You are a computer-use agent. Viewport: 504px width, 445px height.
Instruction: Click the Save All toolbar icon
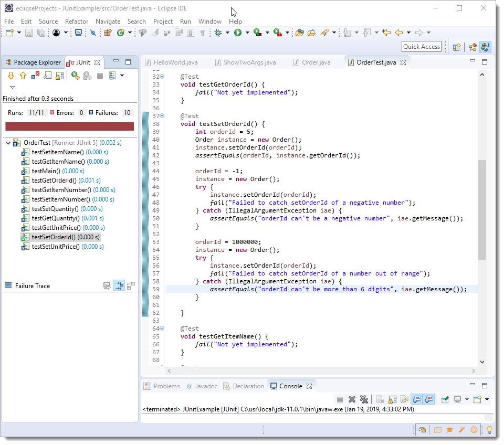41,33
